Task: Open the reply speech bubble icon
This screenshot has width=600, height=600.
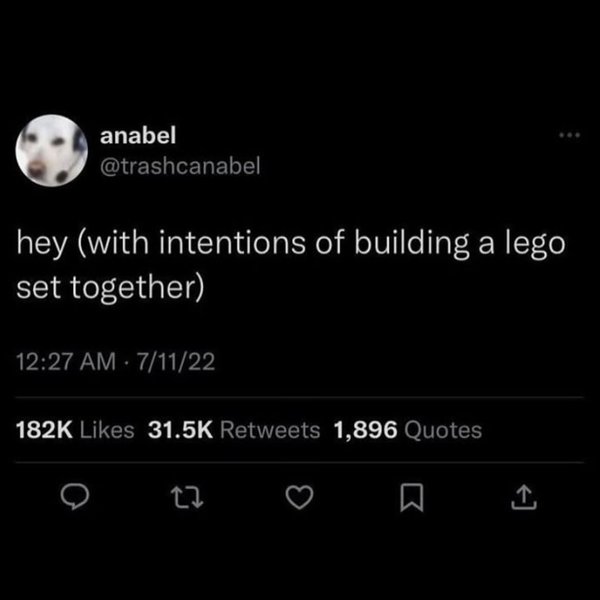Action: coord(75,497)
